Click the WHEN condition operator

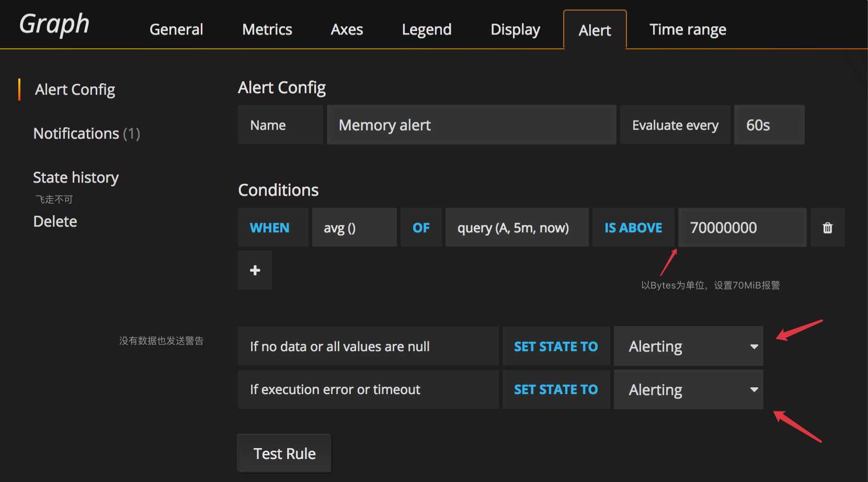coord(273,228)
